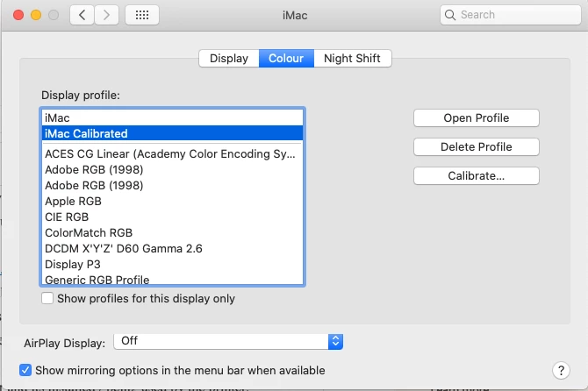Select the first Adobe RGB (1998) profile
The width and height of the screenshot is (588, 391).
click(173, 170)
